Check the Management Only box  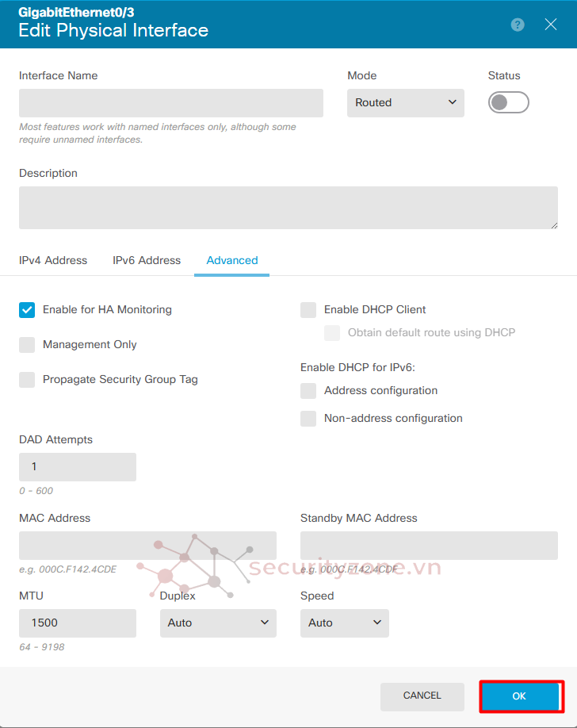tap(27, 345)
